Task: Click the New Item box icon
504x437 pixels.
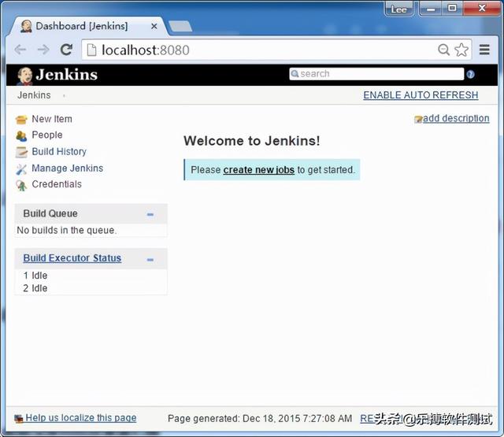Action: click(x=21, y=120)
